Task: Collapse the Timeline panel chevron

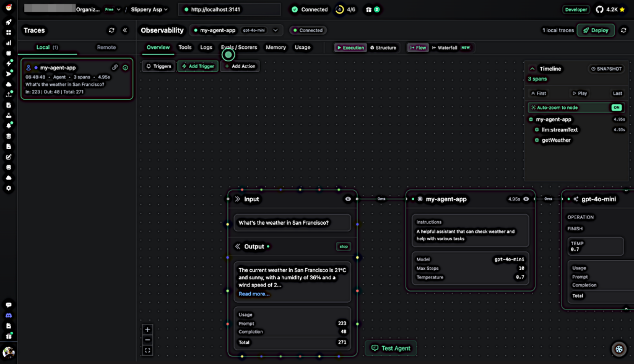Action: point(532,69)
